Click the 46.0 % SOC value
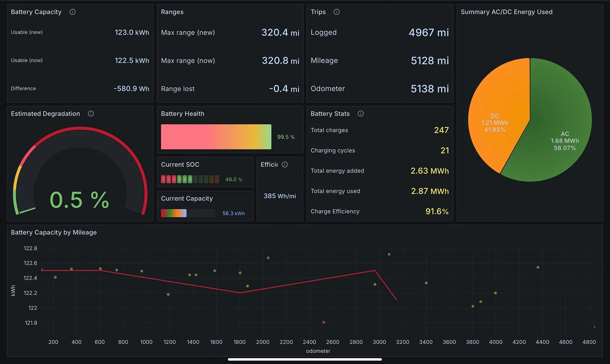 pos(234,179)
